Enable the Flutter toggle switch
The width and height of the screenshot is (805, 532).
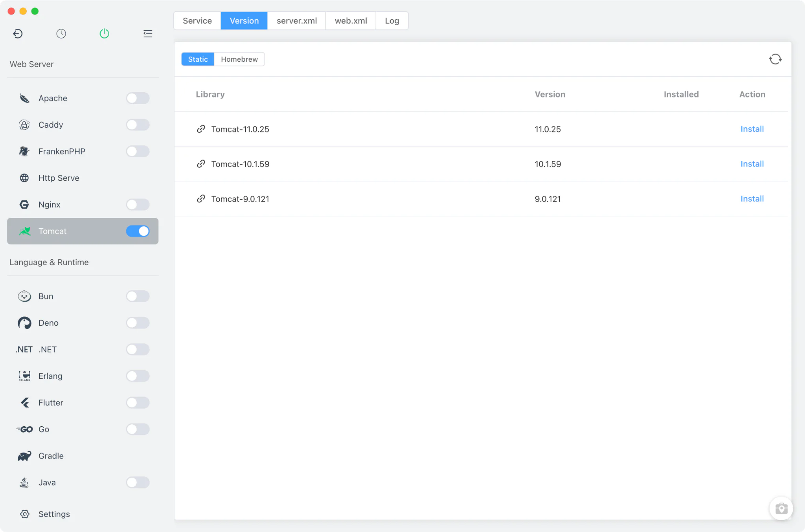(x=138, y=402)
